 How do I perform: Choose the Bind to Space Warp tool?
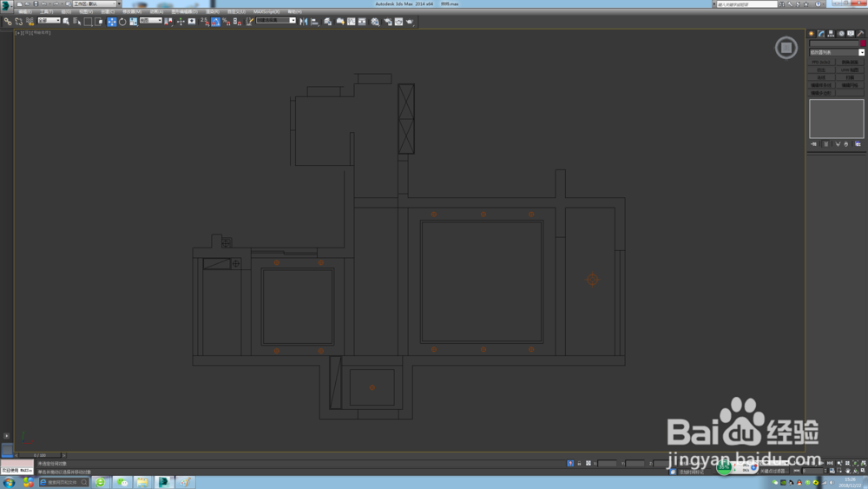coord(30,22)
